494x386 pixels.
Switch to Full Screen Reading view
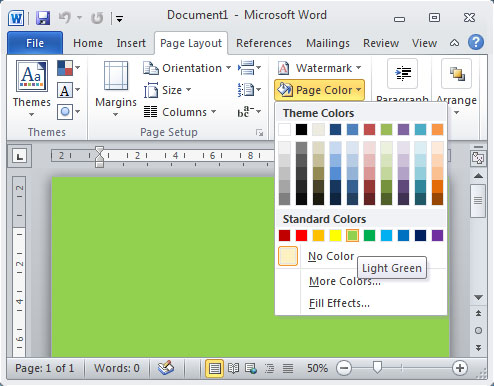(x=233, y=368)
